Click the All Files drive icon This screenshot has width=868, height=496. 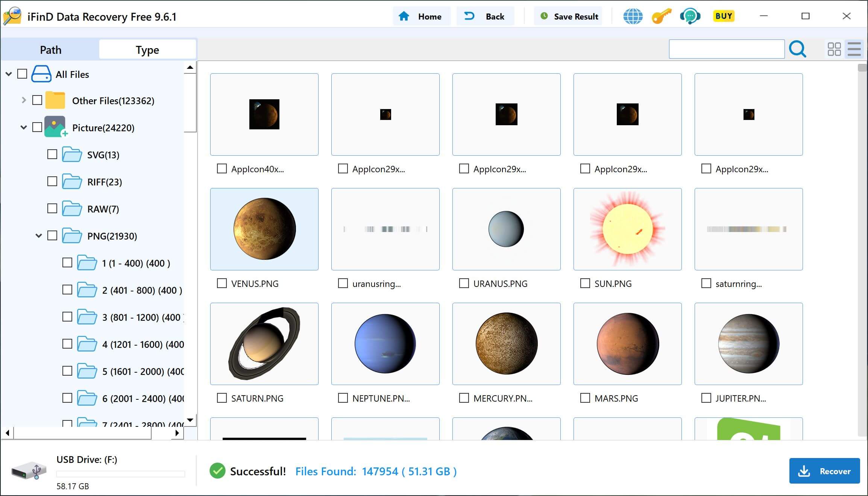point(41,74)
